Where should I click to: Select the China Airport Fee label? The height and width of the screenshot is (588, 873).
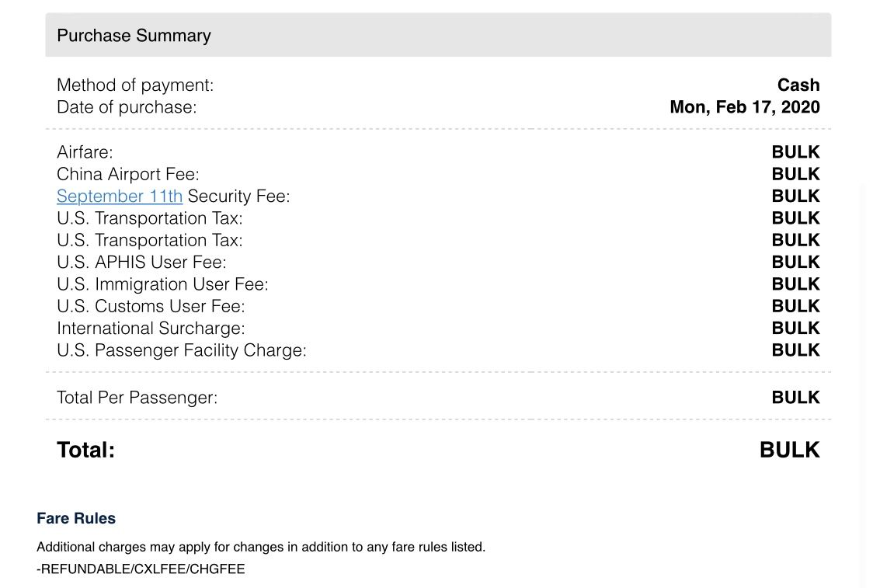click(x=128, y=174)
